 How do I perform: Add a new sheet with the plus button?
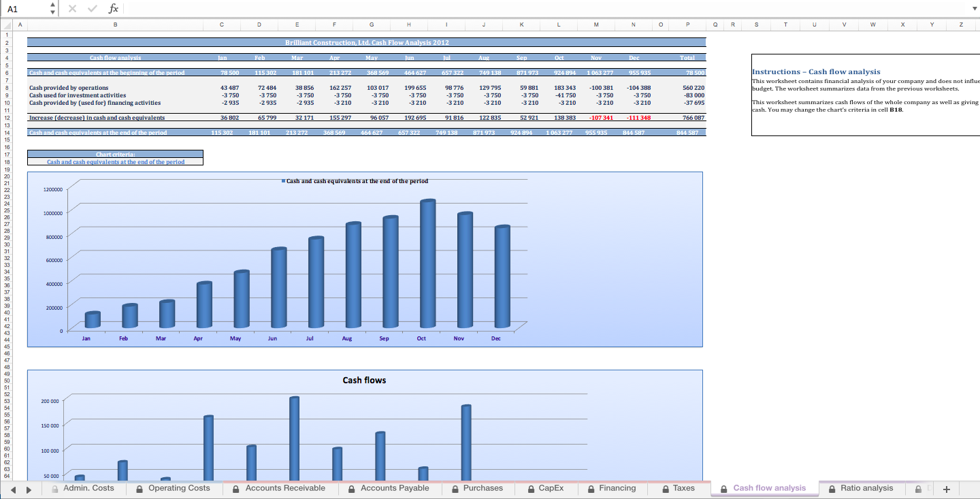pos(946,489)
